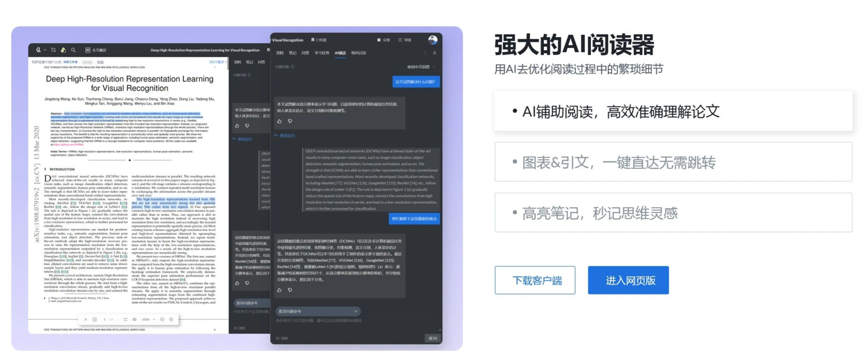Click the 提问 submit button
The width and height of the screenshot is (868, 361).
coord(432,338)
